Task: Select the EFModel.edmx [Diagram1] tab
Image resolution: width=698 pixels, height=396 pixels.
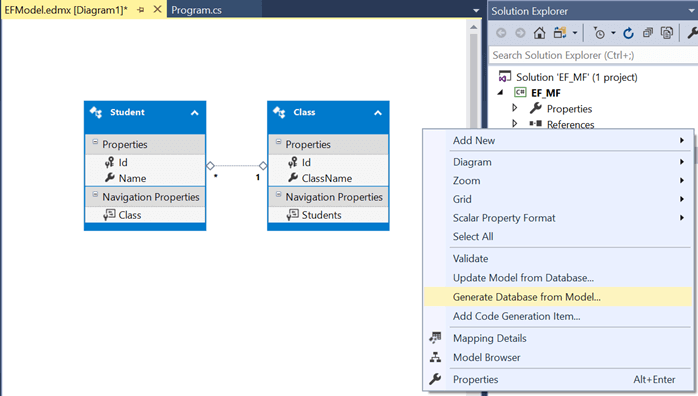Action: [x=66, y=10]
